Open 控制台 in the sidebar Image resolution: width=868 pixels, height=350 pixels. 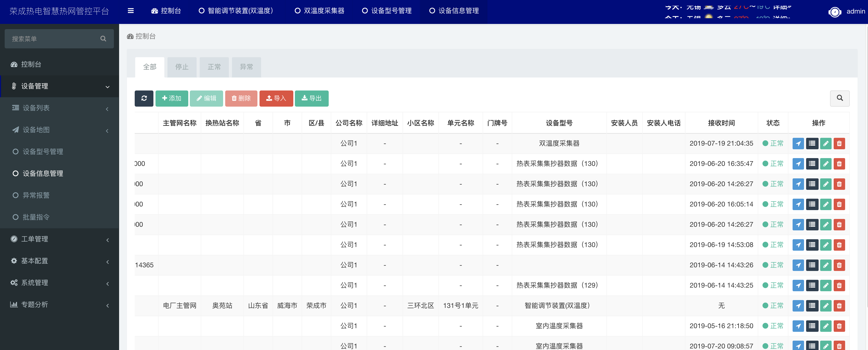point(59,64)
